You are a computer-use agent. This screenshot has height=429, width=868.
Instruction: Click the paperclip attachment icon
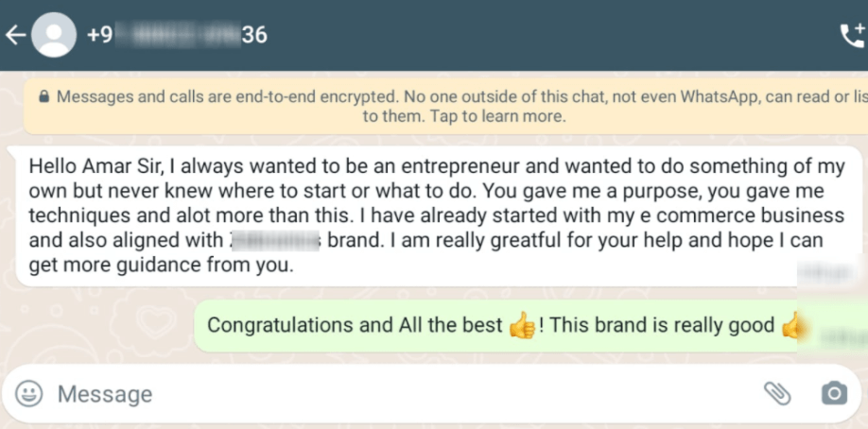pyautogui.click(x=777, y=393)
